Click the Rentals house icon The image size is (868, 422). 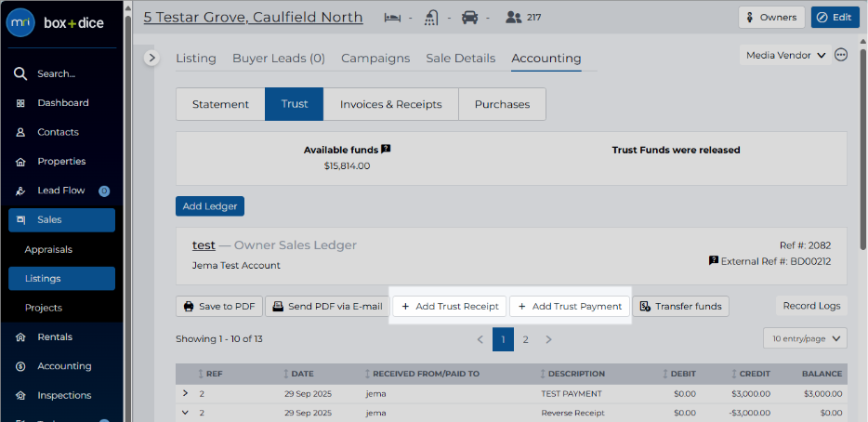click(x=20, y=337)
